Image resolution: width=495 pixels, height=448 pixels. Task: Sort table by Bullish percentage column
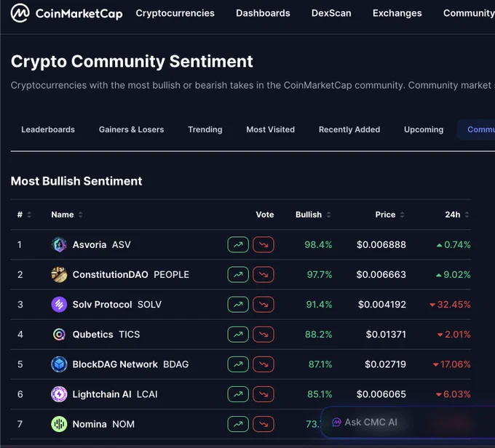[313, 215]
